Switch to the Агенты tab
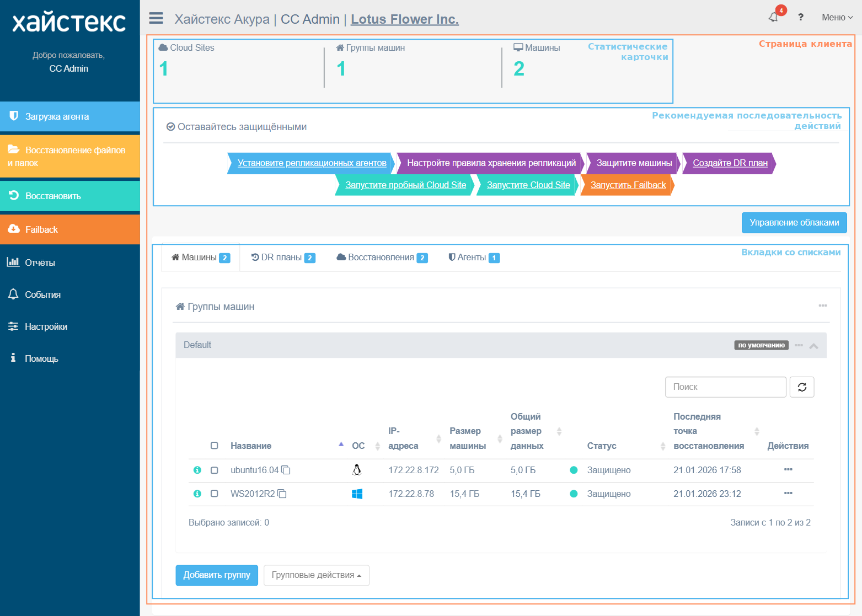The width and height of the screenshot is (862, 616). (474, 258)
